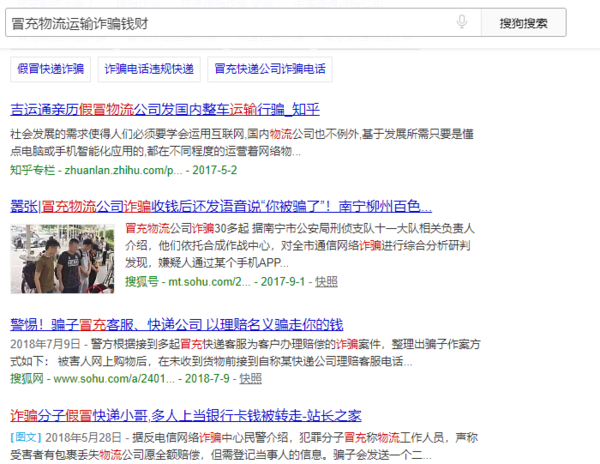Open result 警惕！骗子冒充客服、快递公司
600x464 pixels.
177,325
